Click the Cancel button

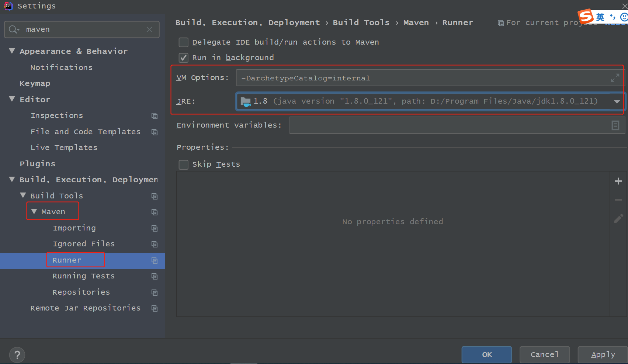point(545,355)
